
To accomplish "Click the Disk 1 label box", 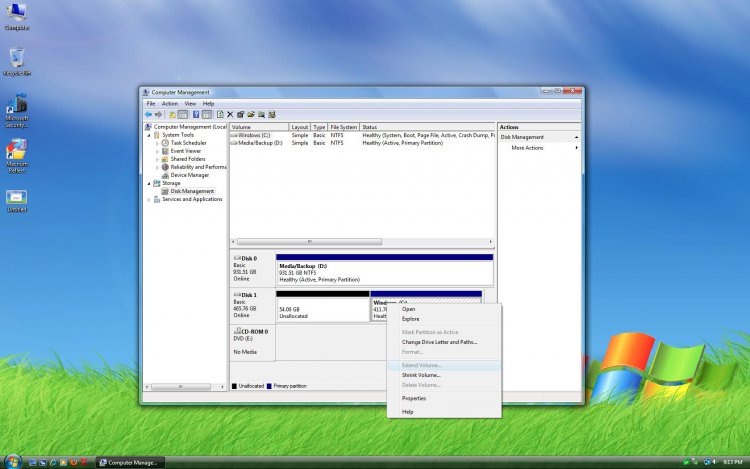I will (252, 306).
